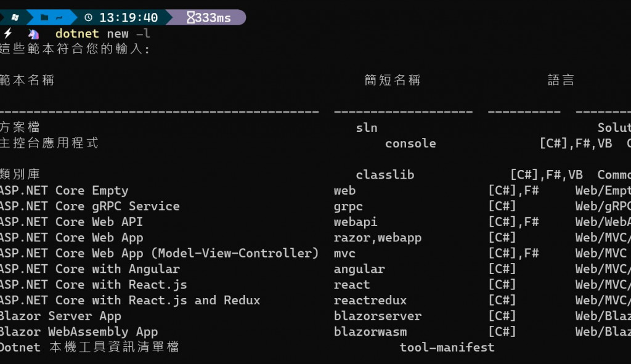Click the 'blazorserver' short name
This screenshot has height=364, width=631.
pos(378,316)
